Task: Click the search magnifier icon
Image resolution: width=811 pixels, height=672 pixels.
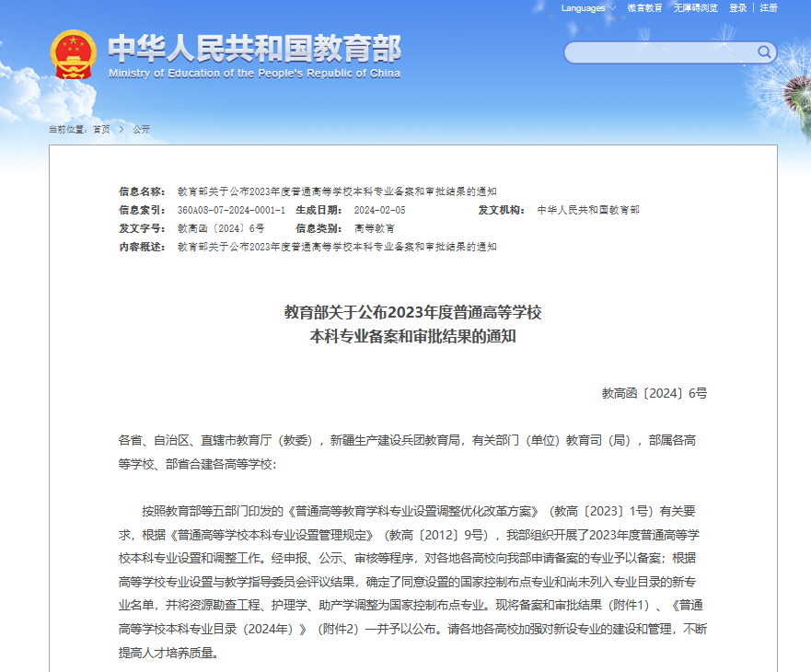Action: pyautogui.click(x=763, y=52)
